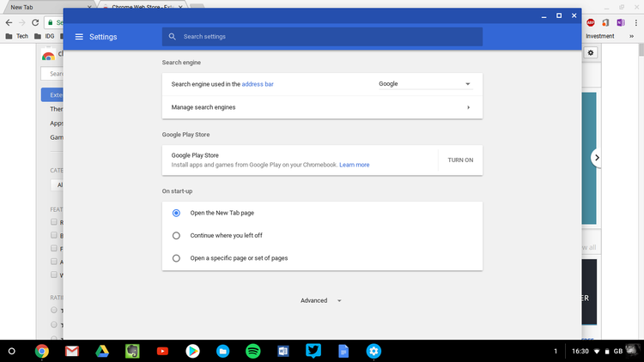Viewport: 644px width, 362px height.
Task: Open Gmail from the shelf
Action: point(72,351)
